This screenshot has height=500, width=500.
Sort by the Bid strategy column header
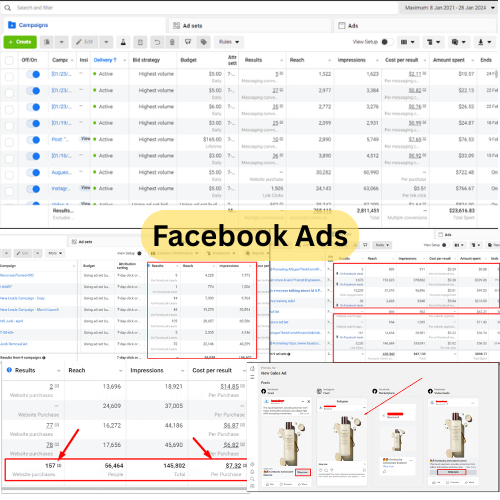click(x=146, y=60)
